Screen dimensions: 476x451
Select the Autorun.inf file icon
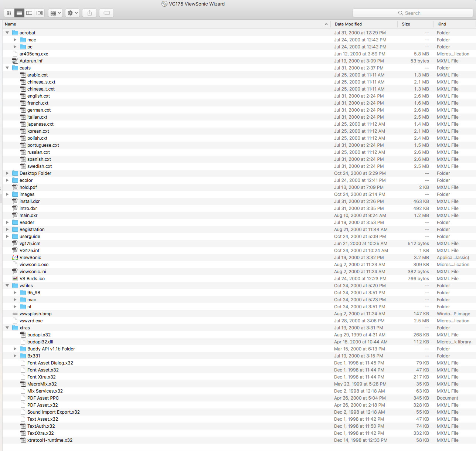(15, 61)
